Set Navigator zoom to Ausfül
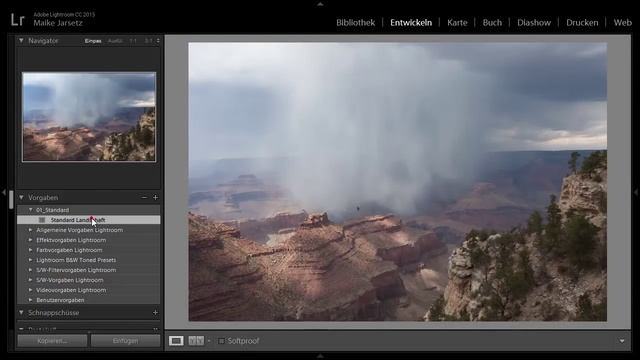This screenshot has width=640, height=360. (x=115, y=41)
